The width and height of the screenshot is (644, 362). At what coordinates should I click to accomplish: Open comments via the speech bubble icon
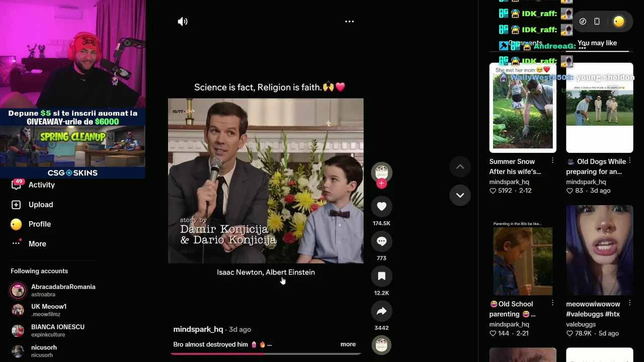[x=381, y=241]
